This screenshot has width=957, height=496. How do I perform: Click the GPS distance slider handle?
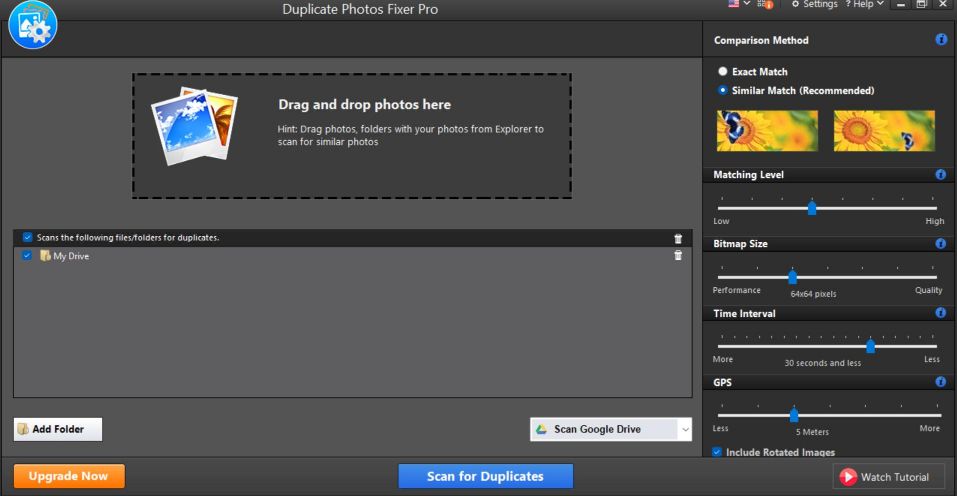[x=793, y=415]
